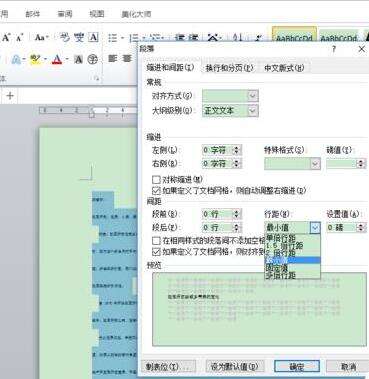Click the Sort icon in the ribbon
The image size is (369, 379).
click(x=238, y=38)
